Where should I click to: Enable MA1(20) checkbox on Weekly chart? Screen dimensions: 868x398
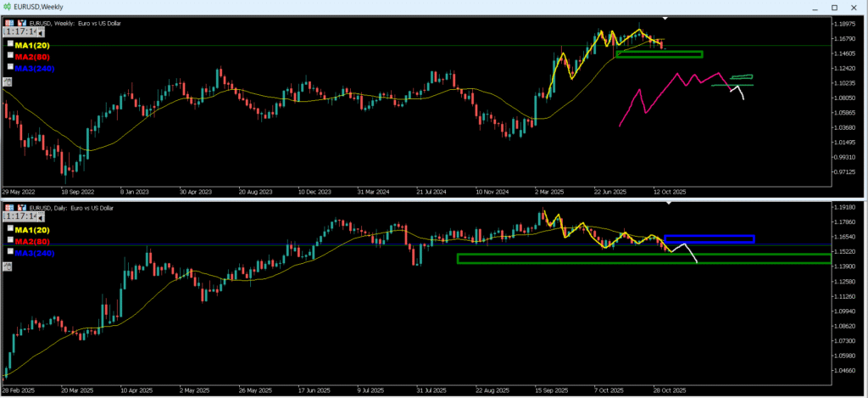pyautogui.click(x=10, y=43)
